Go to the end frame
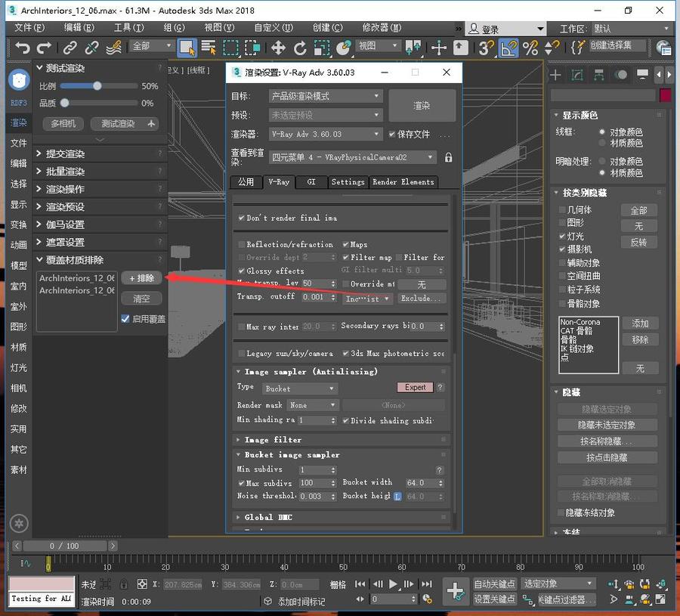The height and width of the screenshot is (616, 680). (427, 584)
